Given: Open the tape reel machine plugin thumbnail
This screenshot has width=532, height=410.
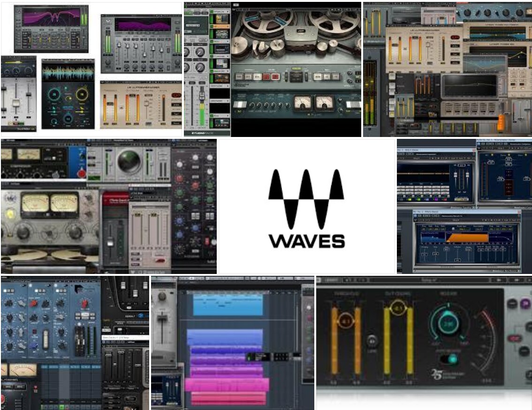Looking at the screenshot, I should tap(273, 69).
